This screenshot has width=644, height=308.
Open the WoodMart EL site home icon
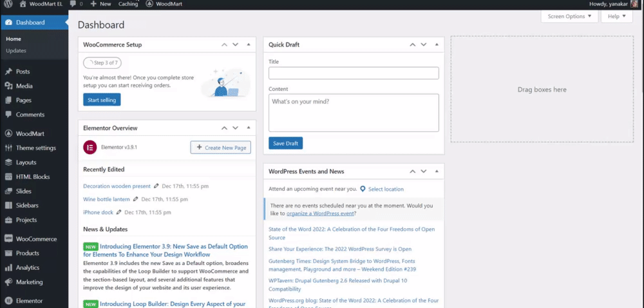(x=23, y=4)
